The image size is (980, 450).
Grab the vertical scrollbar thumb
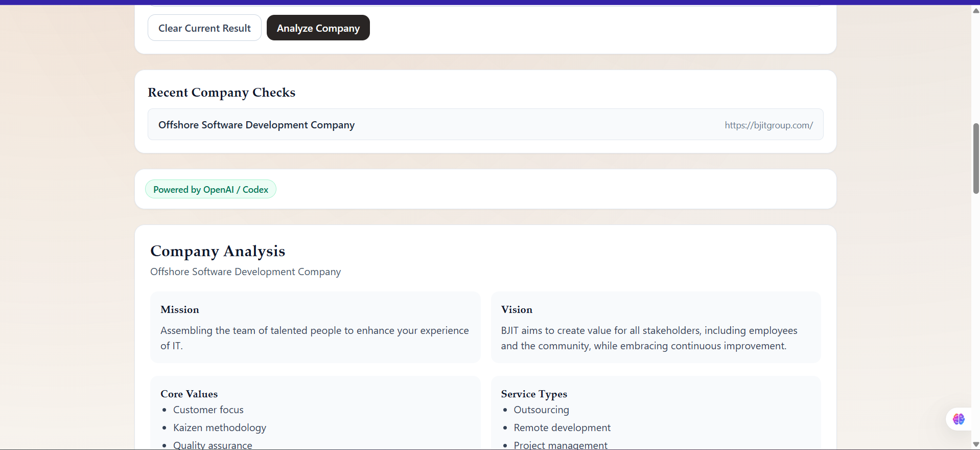coord(976,159)
